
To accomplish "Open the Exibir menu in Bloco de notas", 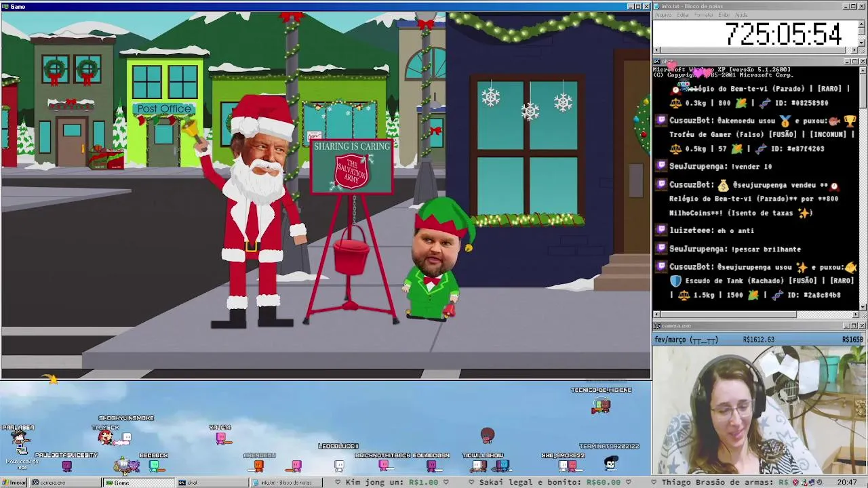I will point(724,15).
